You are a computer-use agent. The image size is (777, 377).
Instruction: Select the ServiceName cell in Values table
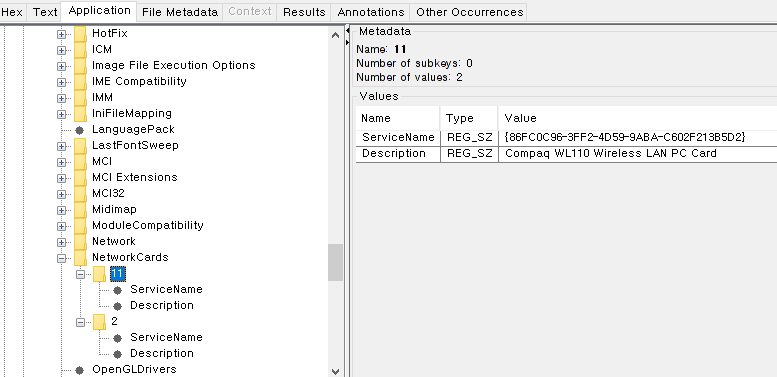click(x=398, y=138)
